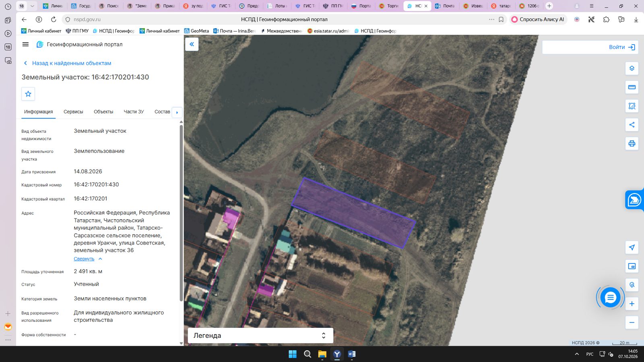Open File Explorer from the taskbar
The image size is (644, 362).
tap(322, 354)
